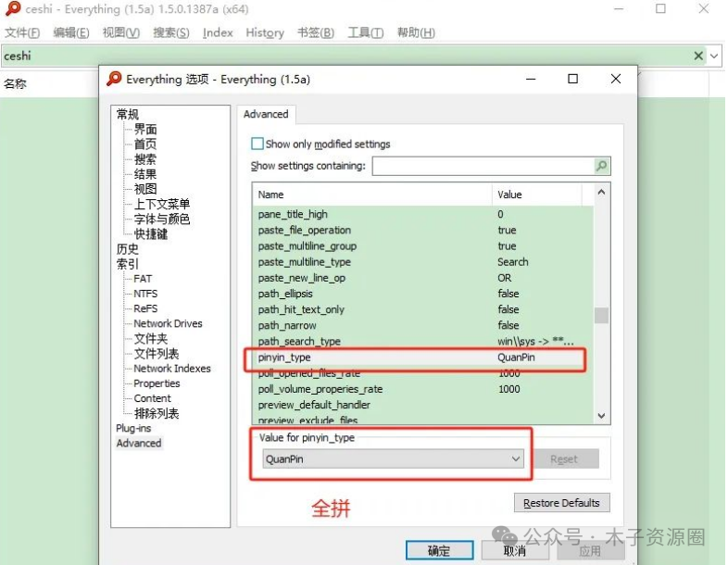Select 视图 in the options tree
This screenshot has width=728, height=565.
click(145, 189)
